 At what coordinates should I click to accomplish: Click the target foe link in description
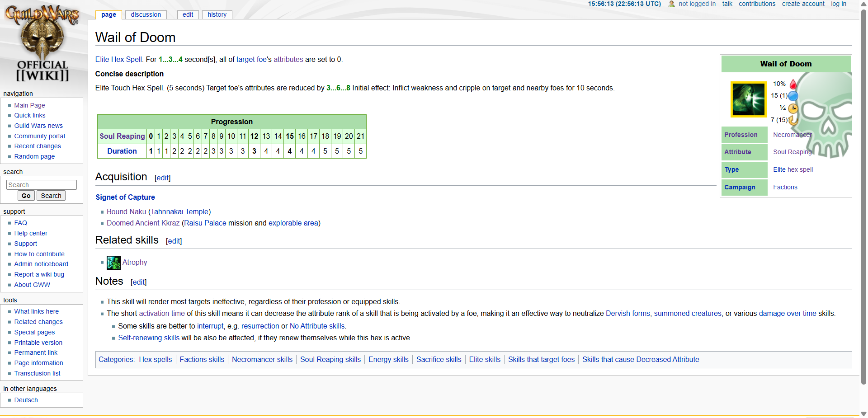tap(251, 59)
